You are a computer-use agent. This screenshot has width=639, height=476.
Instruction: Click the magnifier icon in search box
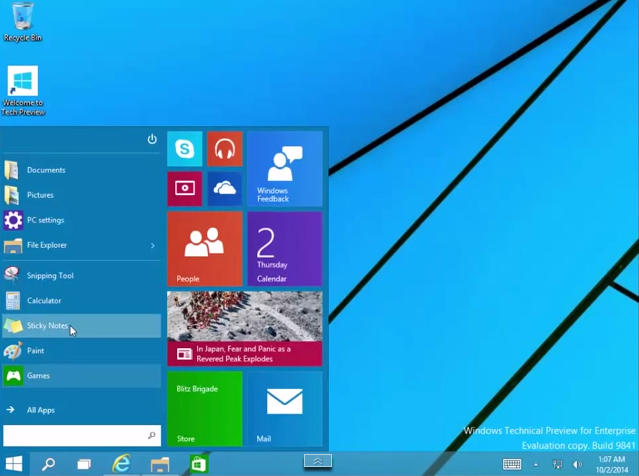(x=152, y=436)
